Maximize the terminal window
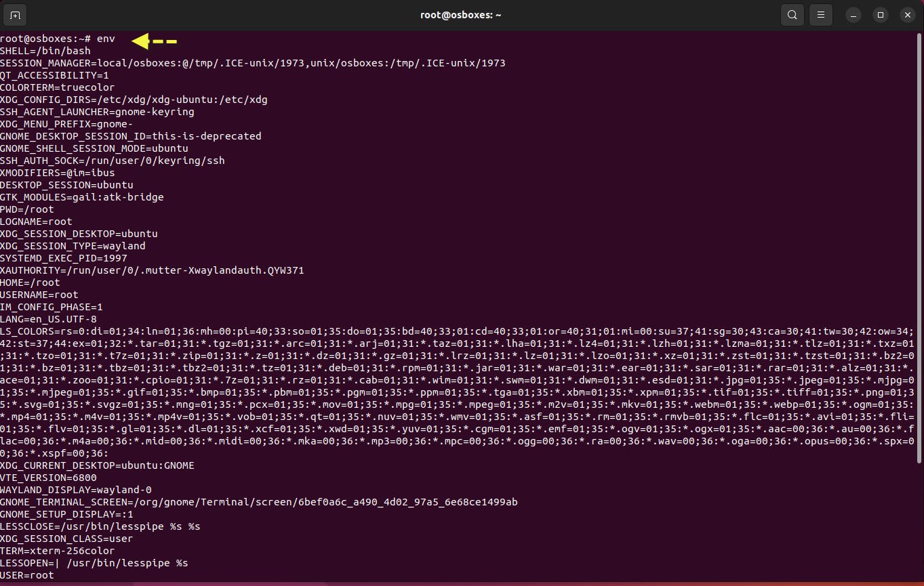 point(880,14)
